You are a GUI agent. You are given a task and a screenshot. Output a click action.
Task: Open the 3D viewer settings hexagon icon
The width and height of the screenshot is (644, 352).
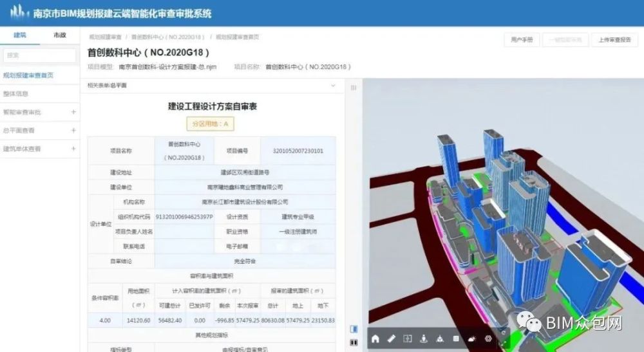point(488,338)
